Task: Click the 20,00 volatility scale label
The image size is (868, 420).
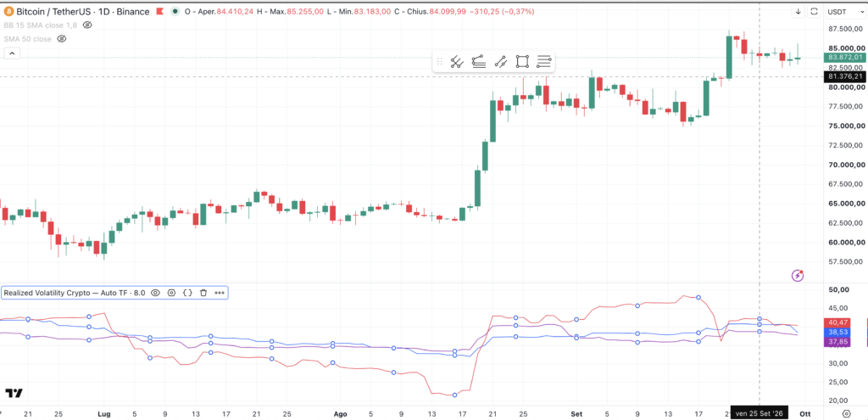Action: pos(839,400)
